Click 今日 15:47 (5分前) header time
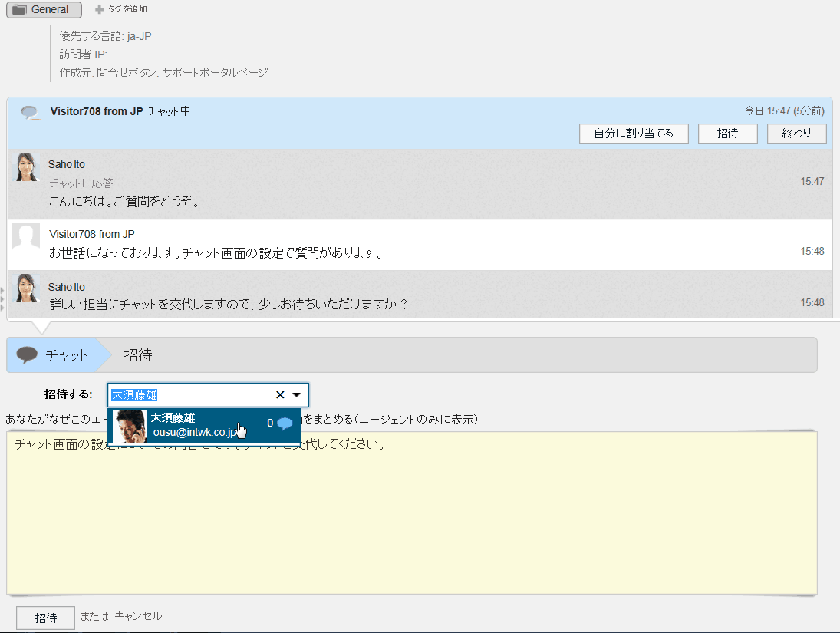This screenshot has width=840, height=633. (x=785, y=111)
